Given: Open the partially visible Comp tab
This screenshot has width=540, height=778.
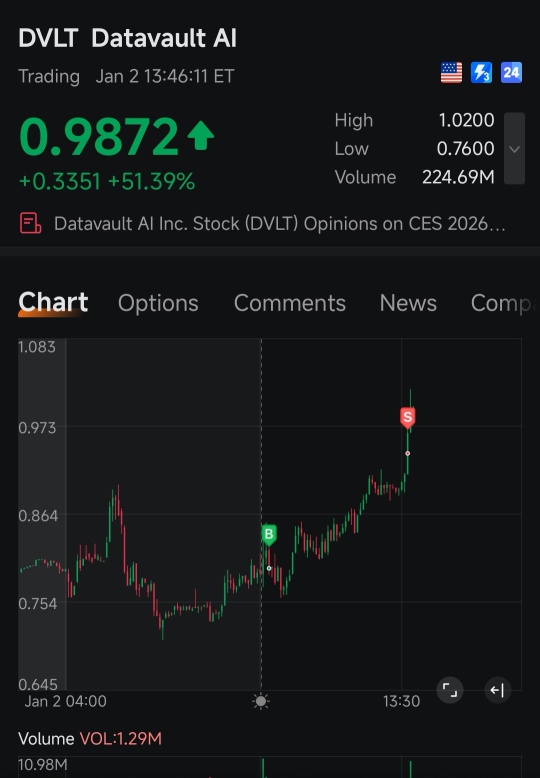Looking at the screenshot, I should 502,303.
